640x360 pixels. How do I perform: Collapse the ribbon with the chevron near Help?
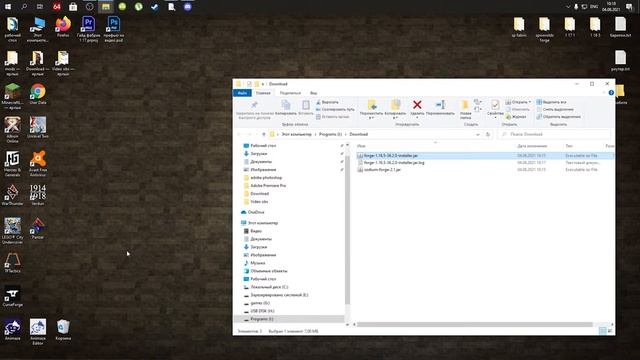tap(604, 93)
